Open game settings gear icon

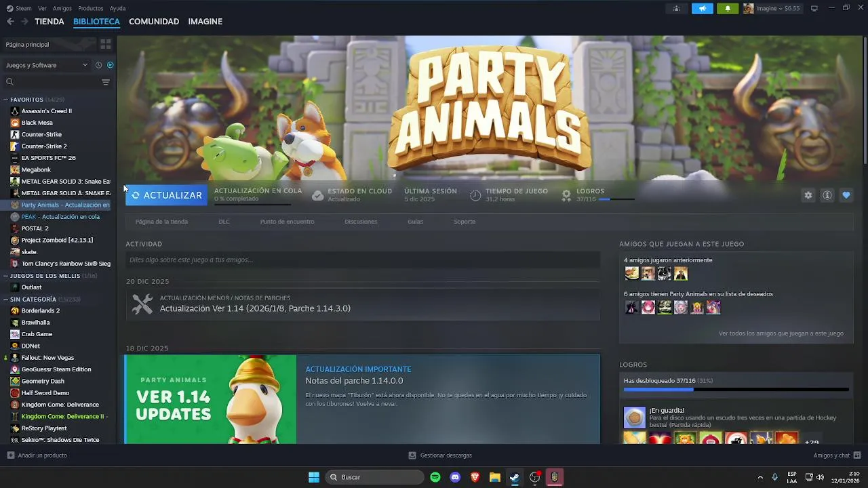point(808,195)
